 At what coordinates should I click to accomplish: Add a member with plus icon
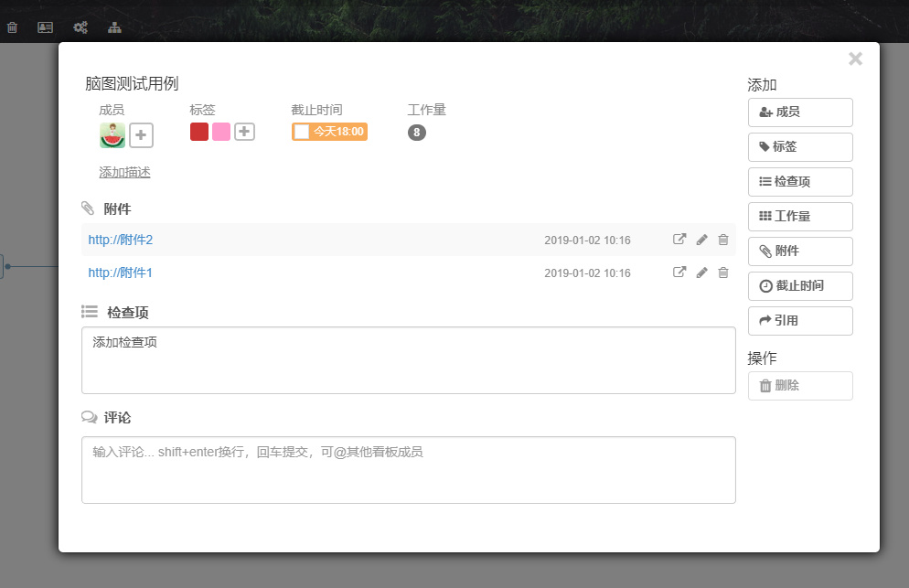(141, 135)
